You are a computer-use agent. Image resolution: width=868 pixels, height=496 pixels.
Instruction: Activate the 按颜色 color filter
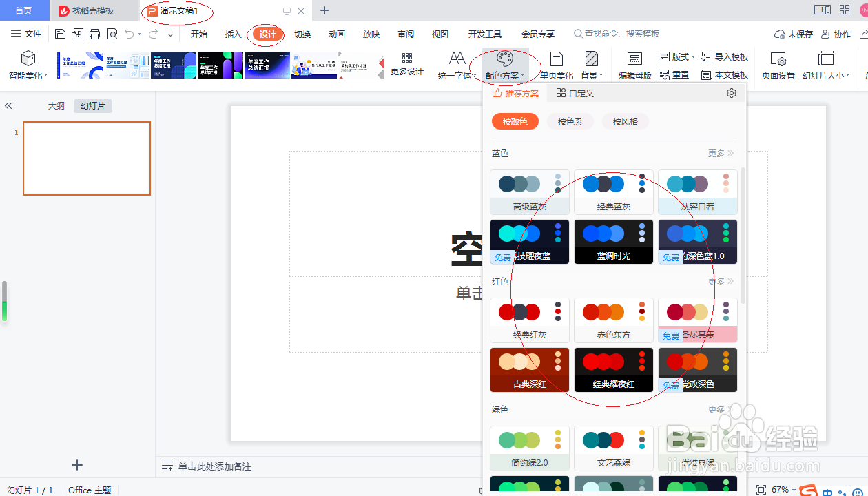[x=515, y=121]
